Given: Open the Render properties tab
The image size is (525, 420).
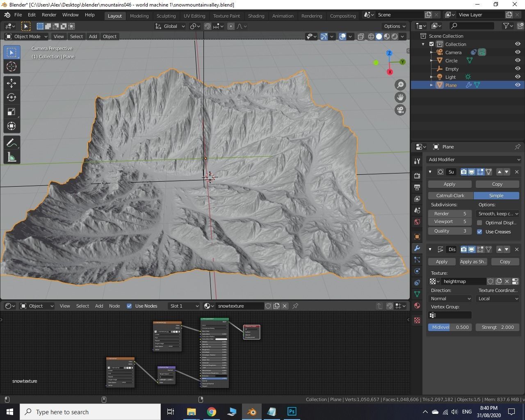Looking at the screenshot, I should [417, 176].
